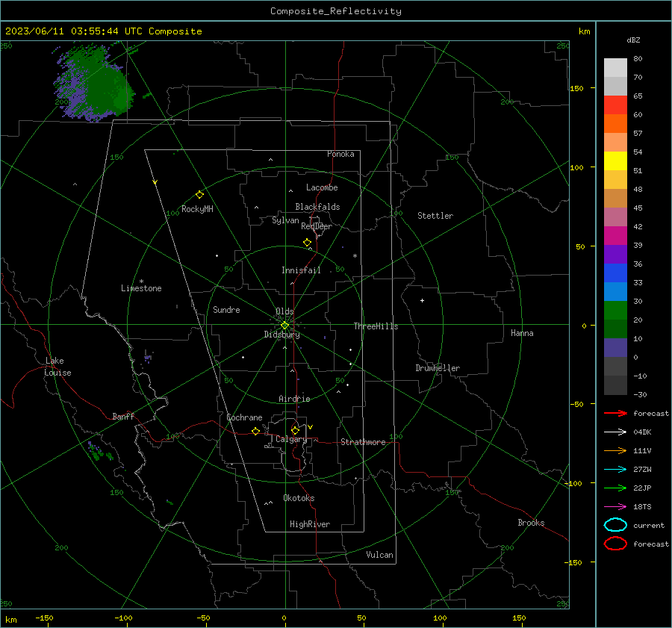Click the red forecast arrow in legend

tap(615, 413)
